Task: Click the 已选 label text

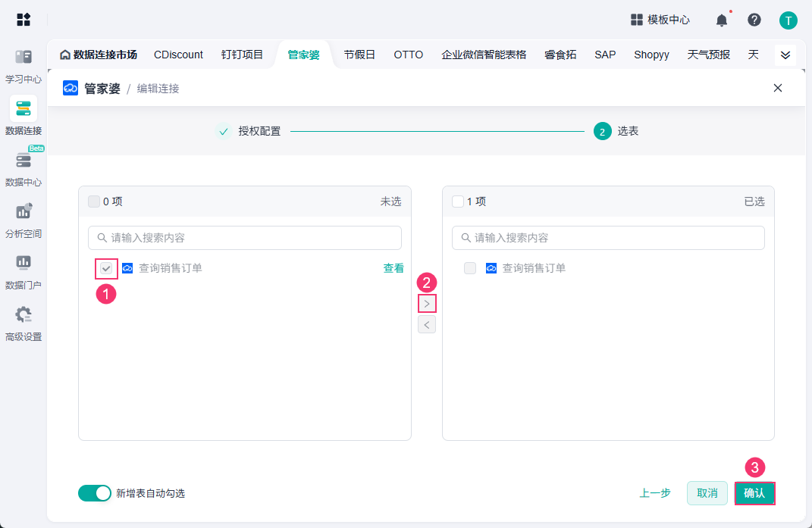Action: coord(754,202)
